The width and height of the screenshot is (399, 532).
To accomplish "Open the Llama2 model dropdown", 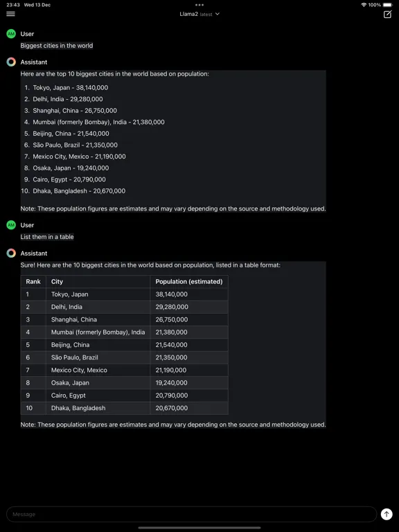I will pyautogui.click(x=199, y=14).
